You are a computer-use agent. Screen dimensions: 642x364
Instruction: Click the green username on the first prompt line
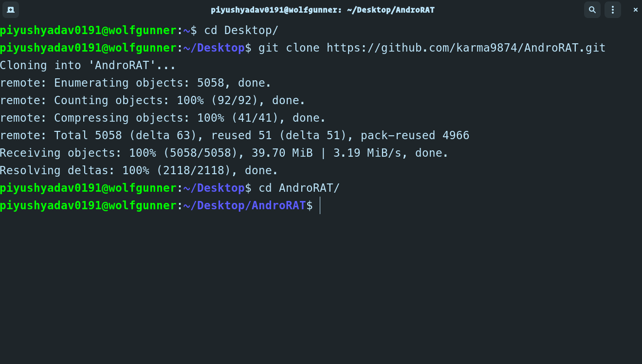pos(88,30)
